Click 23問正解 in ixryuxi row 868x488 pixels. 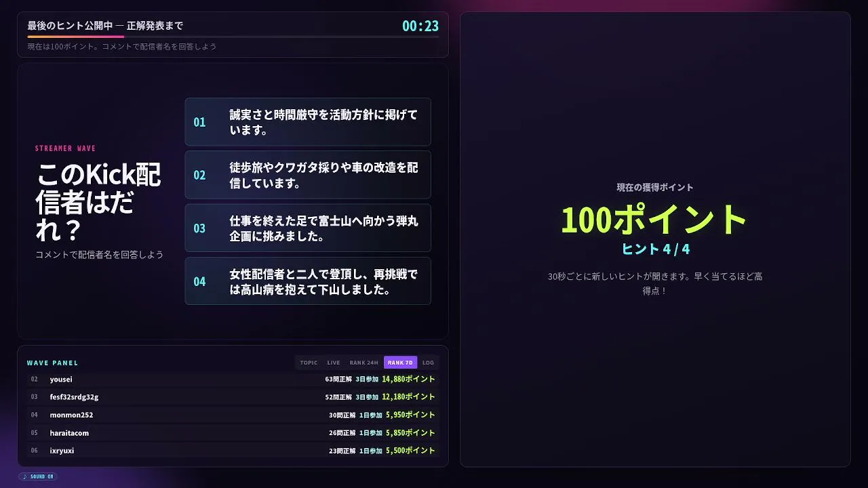342,450
